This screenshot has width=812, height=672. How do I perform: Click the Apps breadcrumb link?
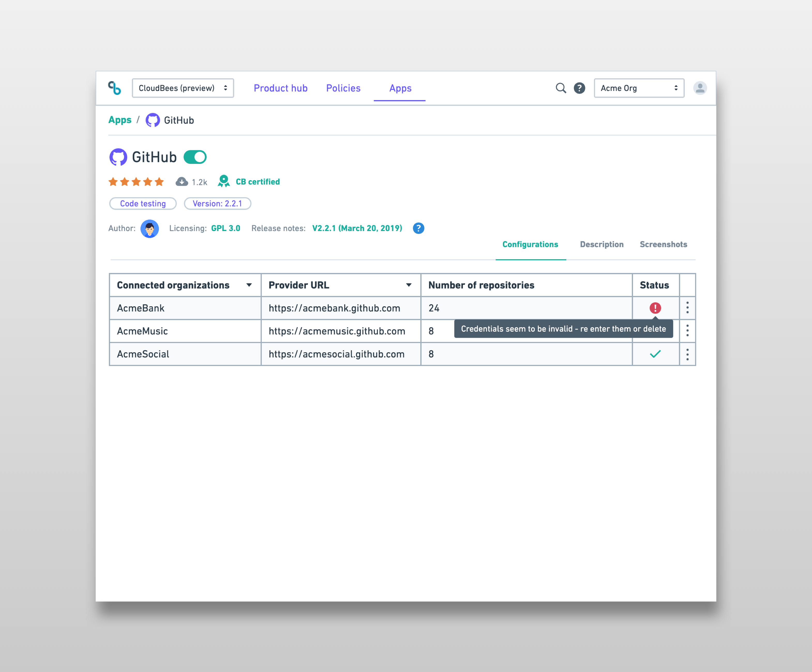tap(120, 120)
